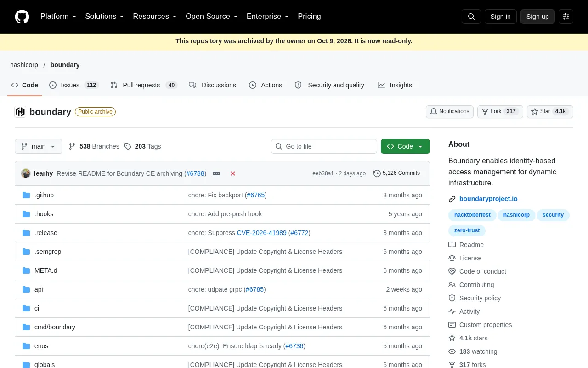This screenshot has width=588, height=368.
Task: Expand the Resources menu
Action: tap(155, 17)
